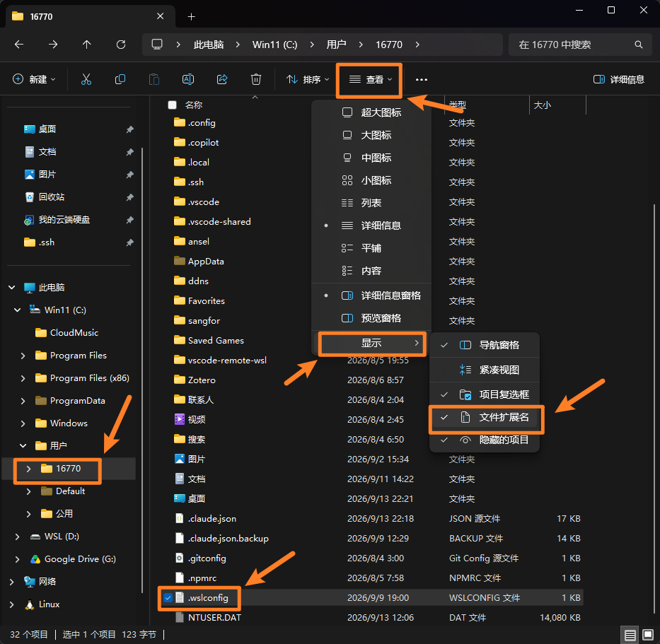Open Recycle Bin in quick access
660x644 pixels.
coord(45,197)
